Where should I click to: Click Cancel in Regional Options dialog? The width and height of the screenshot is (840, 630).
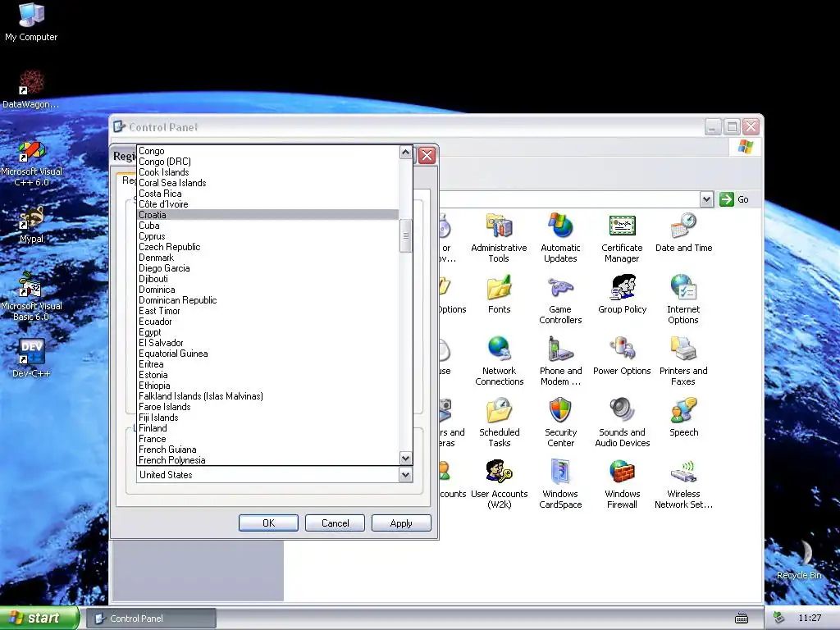point(335,523)
